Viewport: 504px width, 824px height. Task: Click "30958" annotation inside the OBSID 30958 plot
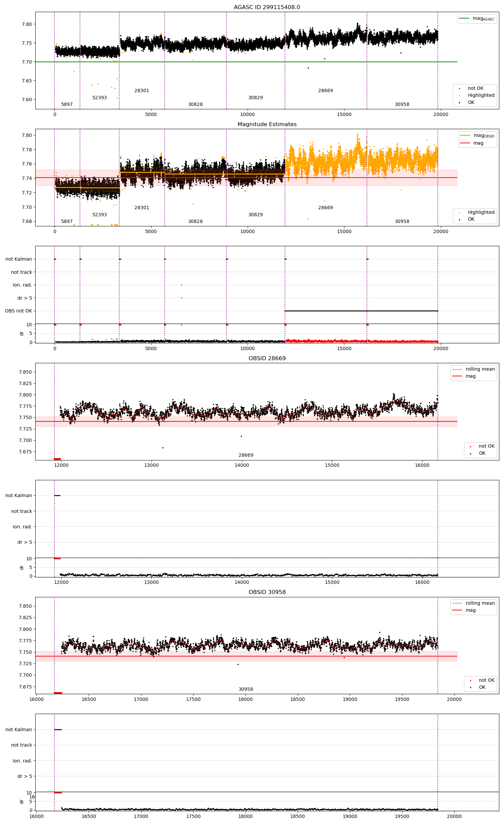[246, 689]
